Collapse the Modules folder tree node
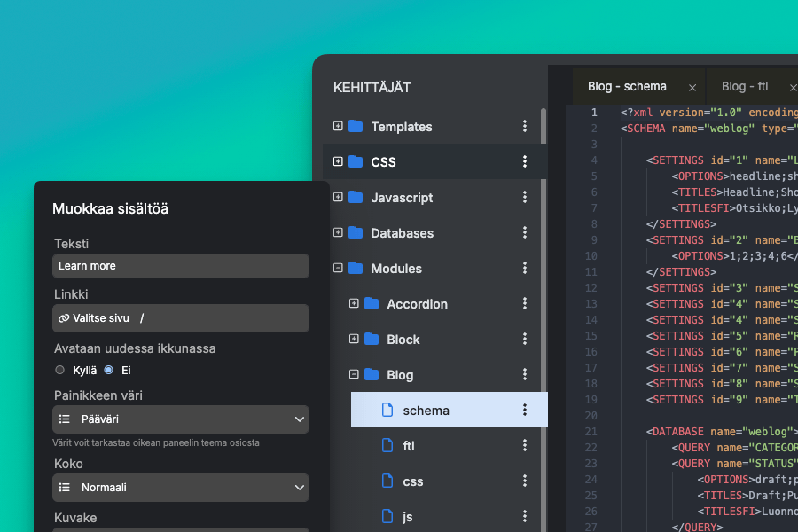Viewport: 798px width, 532px height. (338, 268)
